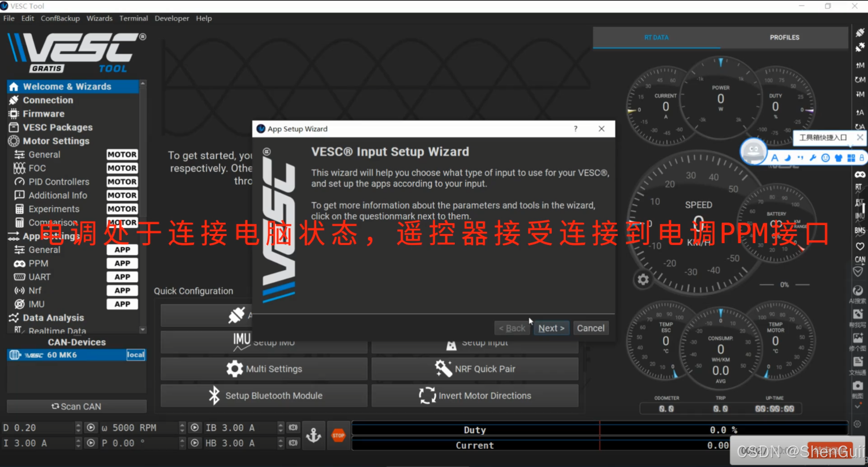
Task: Click the read default motor configuration icon
Action: (860, 80)
